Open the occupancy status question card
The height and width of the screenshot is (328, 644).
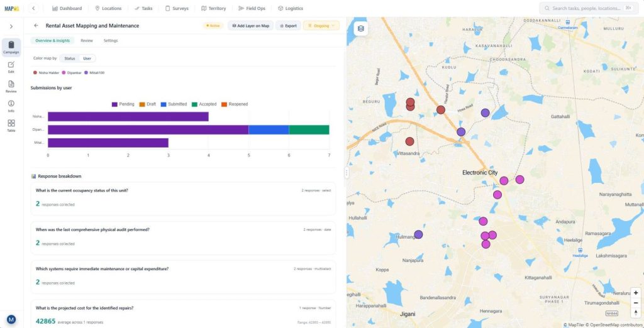(x=183, y=199)
